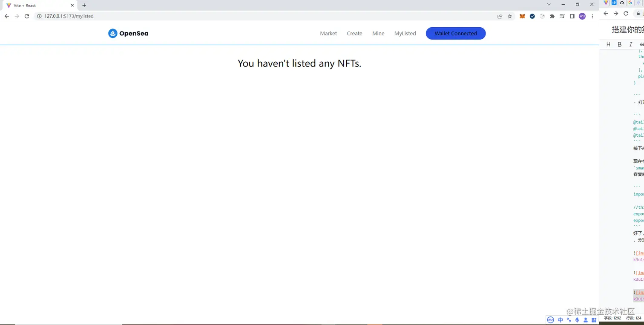Open the input method toolbox grid icon
This screenshot has width=644, height=325.
594,320
